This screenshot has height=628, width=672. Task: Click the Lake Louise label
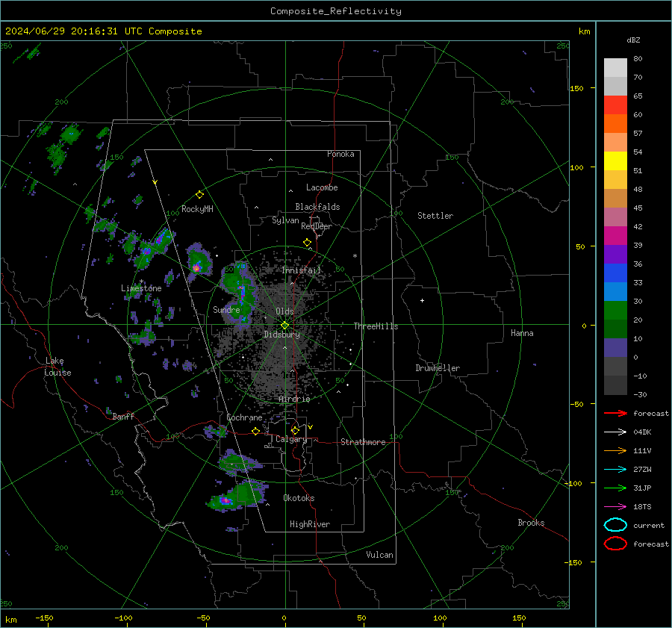[x=57, y=367]
